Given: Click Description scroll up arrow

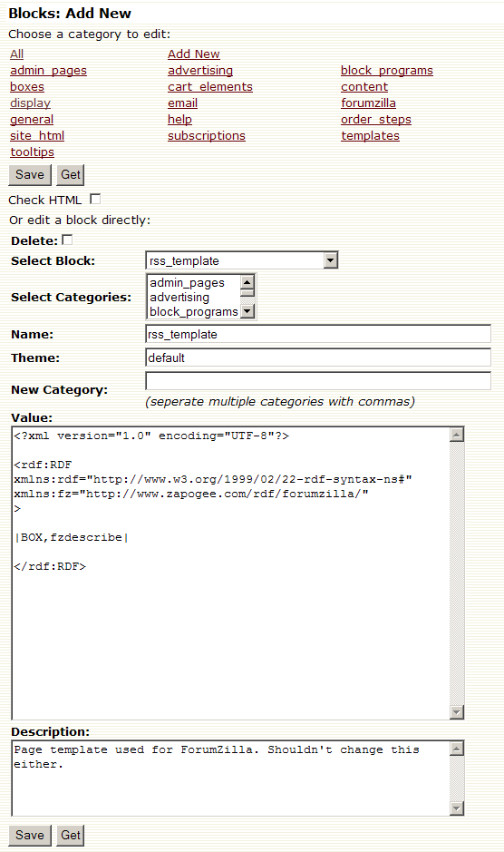Looking at the screenshot, I should click(457, 749).
